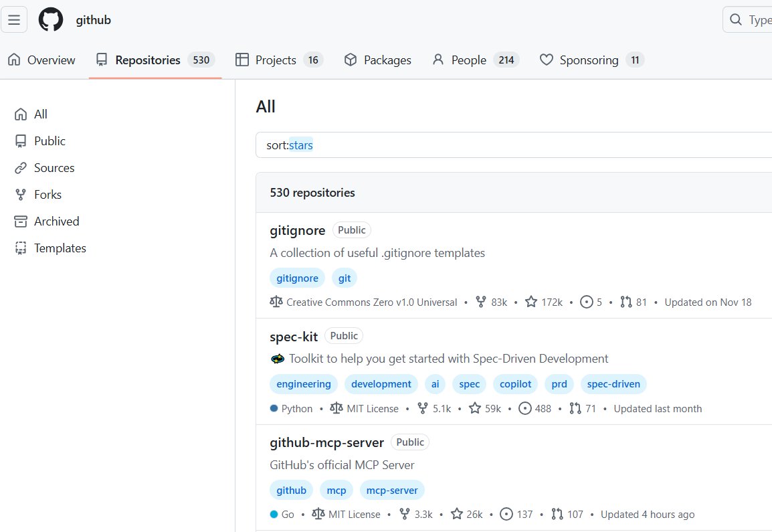This screenshot has height=532, width=772.
Task: Click the GitHub octocat logo
Action: [51, 19]
